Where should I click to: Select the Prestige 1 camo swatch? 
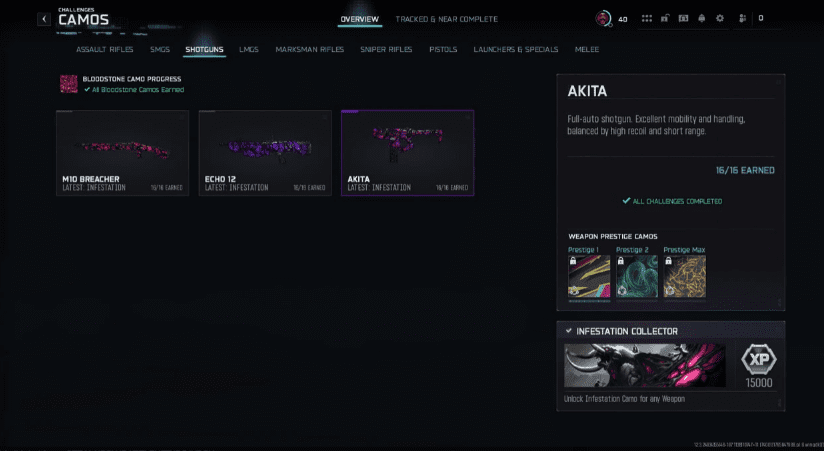coord(588,277)
